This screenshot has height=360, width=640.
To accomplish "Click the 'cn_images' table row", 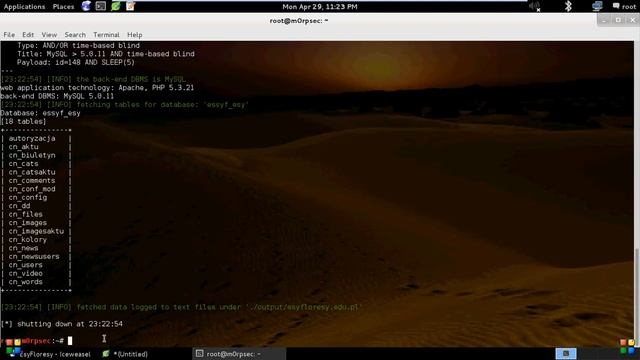I will click(x=28, y=223).
